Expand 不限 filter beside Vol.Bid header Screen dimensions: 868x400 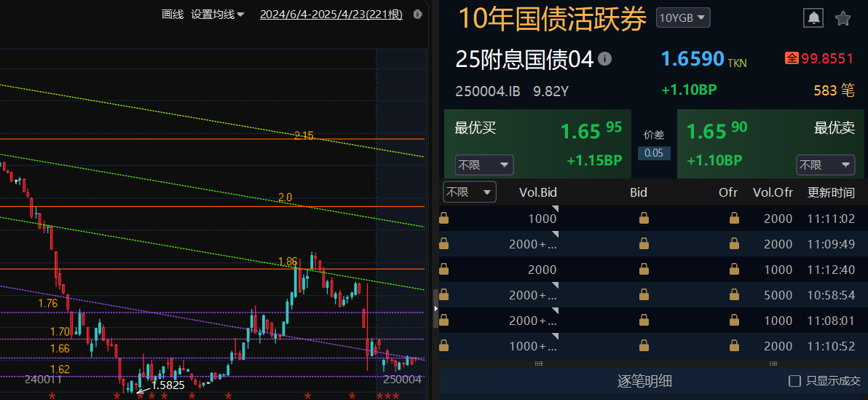click(469, 192)
